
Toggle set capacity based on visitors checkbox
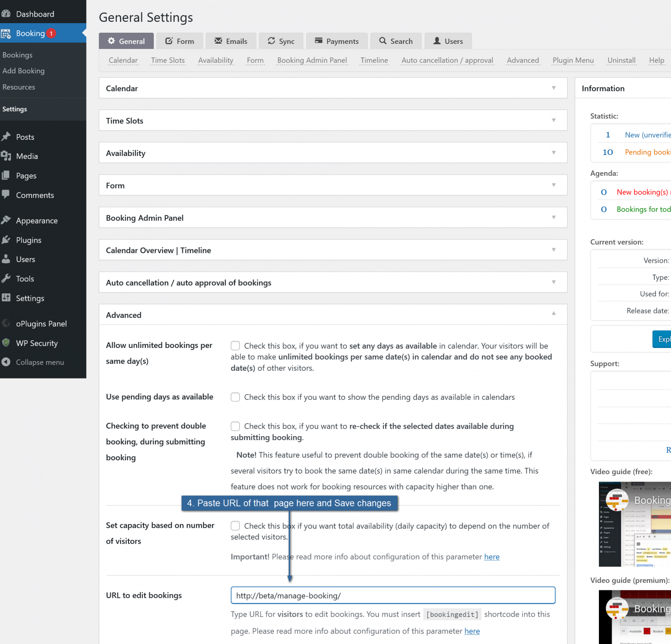pos(235,526)
